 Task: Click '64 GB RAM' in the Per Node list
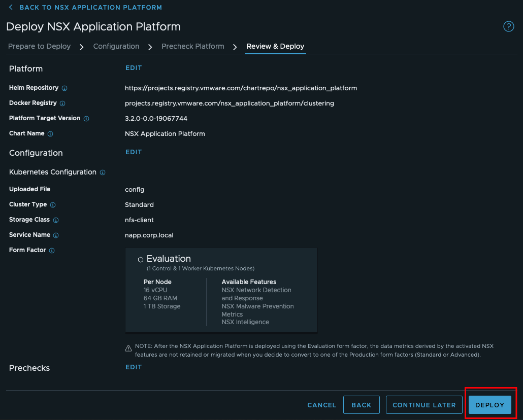[x=160, y=298]
